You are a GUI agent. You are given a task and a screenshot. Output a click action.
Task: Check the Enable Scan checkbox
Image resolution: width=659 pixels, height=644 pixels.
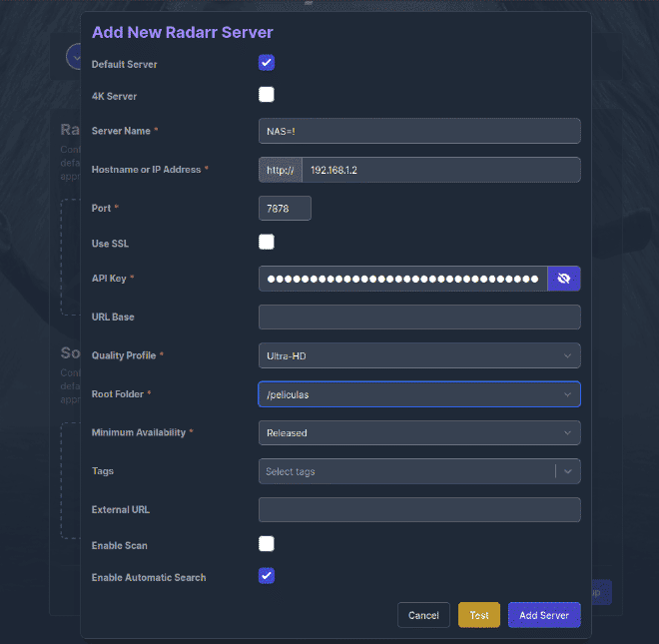[267, 543]
